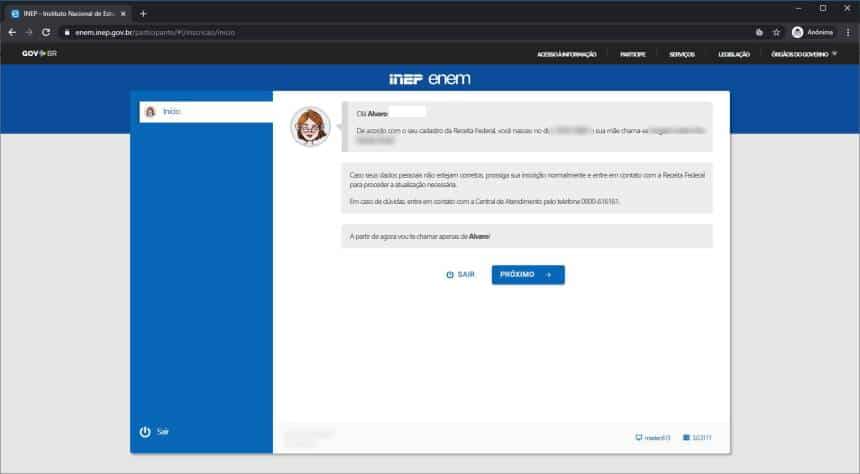Image resolution: width=860 pixels, height=474 pixels.
Task: Open the Serviços menu item
Action: click(x=682, y=54)
